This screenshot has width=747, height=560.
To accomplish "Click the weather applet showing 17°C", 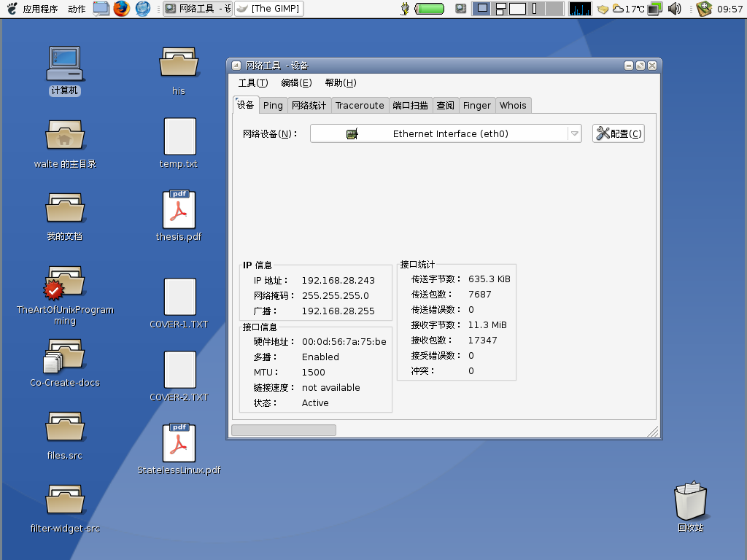I will coord(628,9).
